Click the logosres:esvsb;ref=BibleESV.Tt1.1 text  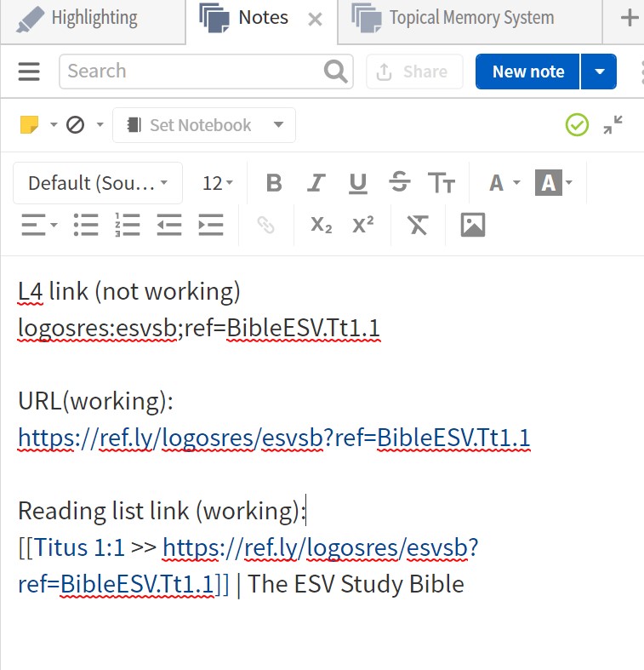click(x=199, y=329)
